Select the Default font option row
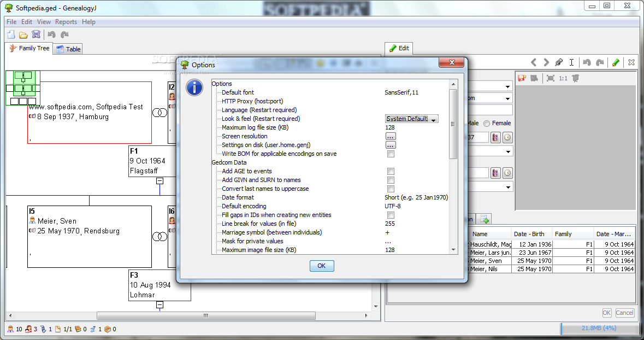The width and height of the screenshot is (644, 340). pyautogui.click(x=330, y=92)
